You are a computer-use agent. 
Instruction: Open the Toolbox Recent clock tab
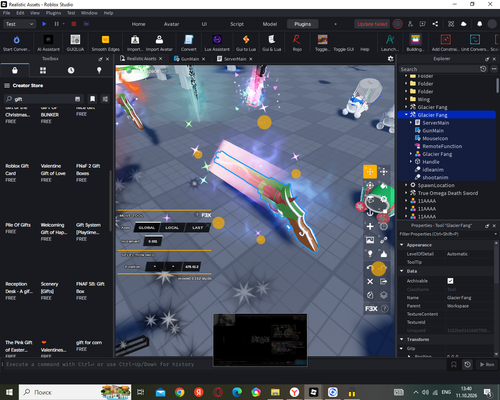tap(71, 70)
